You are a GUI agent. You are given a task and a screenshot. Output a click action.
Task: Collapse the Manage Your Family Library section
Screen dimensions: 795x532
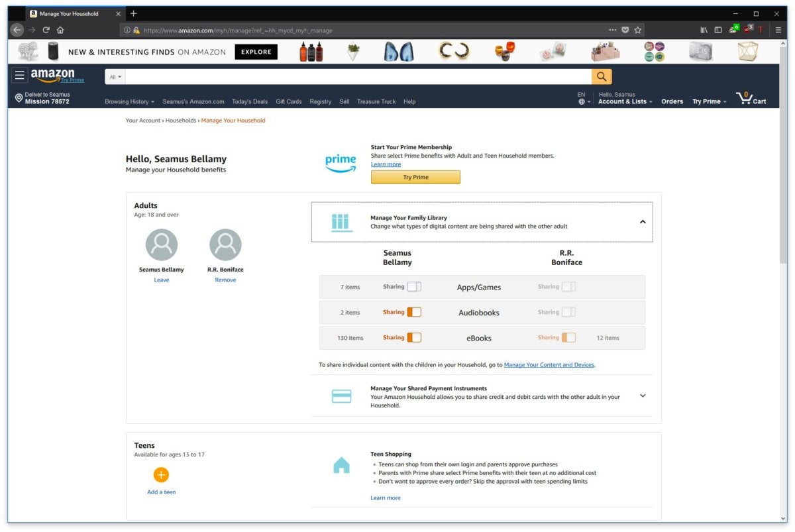click(x=643, y=222)
